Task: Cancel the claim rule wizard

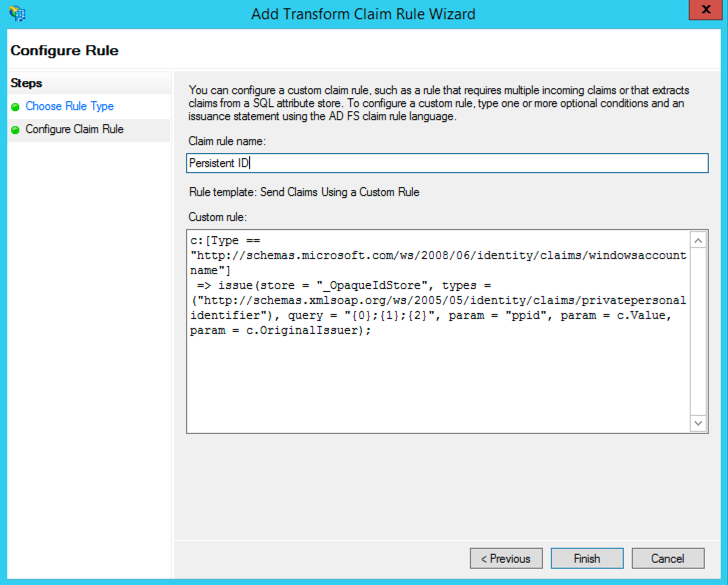Action: coord(668,559)
